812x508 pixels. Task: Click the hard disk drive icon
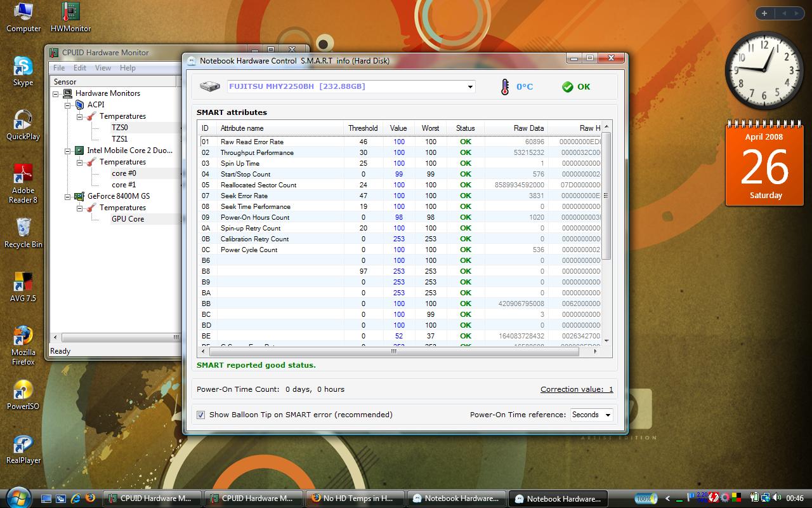click(x=210, y=86)
